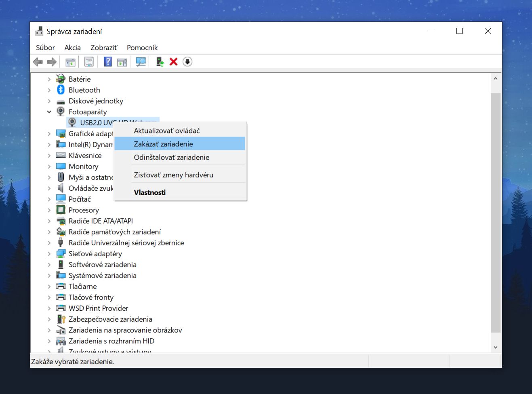The width and height of the screenshot is (532, 394).
Task: Expand the Sieťové adaptéry category
Action: [x=49, y=254]
